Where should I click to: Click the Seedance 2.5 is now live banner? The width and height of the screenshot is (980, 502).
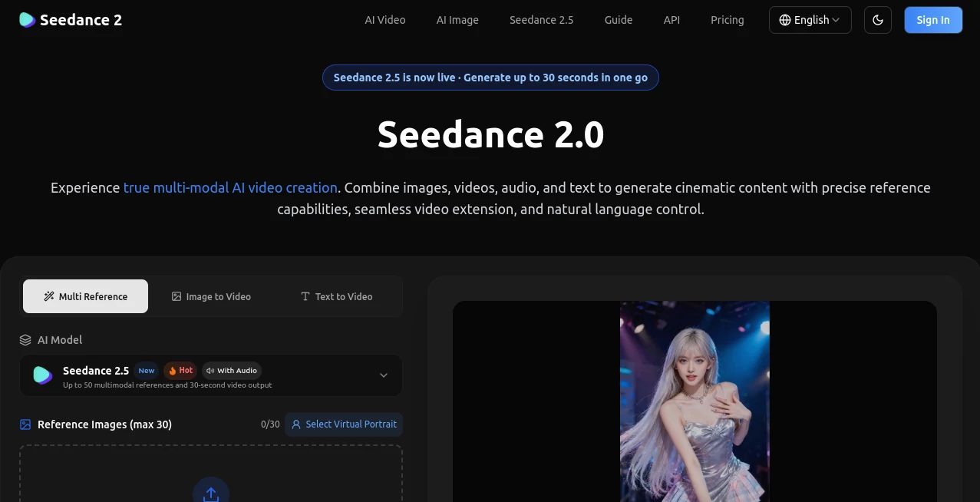coord(490,78)
